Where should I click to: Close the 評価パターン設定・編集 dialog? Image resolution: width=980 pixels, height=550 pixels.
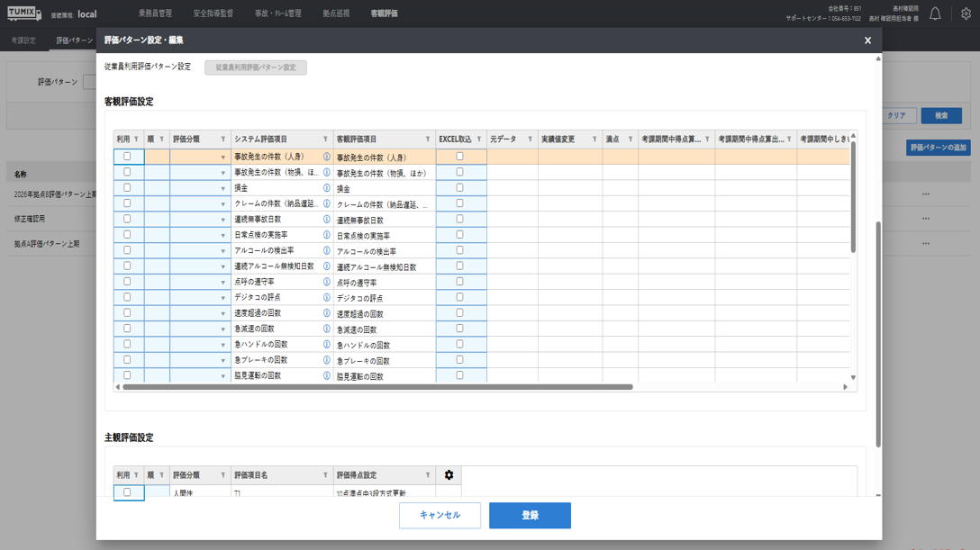(x=867, y=40)
